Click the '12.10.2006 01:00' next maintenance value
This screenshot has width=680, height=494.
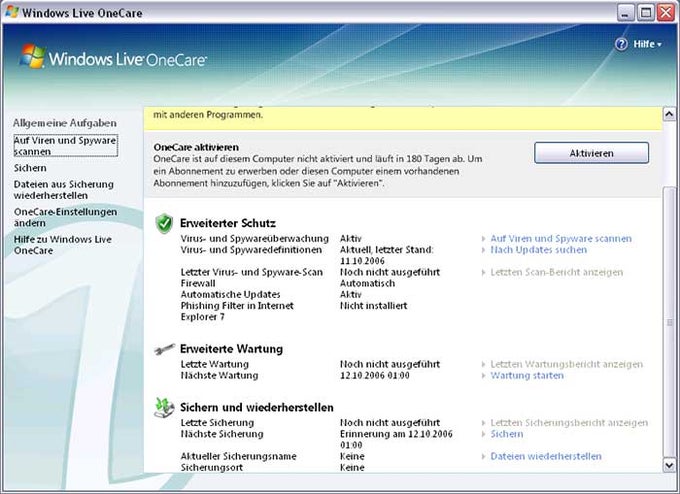point(375,376)
